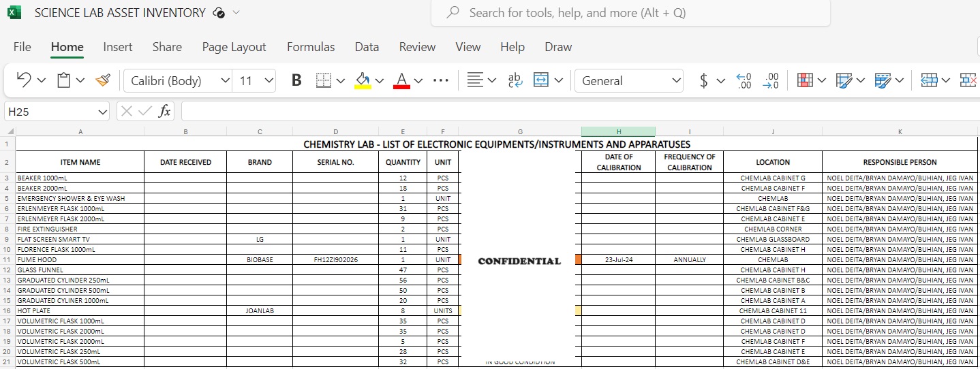980x369 pixels.
Task: Apply cell borders icon
Action: [x=324, y=80]
